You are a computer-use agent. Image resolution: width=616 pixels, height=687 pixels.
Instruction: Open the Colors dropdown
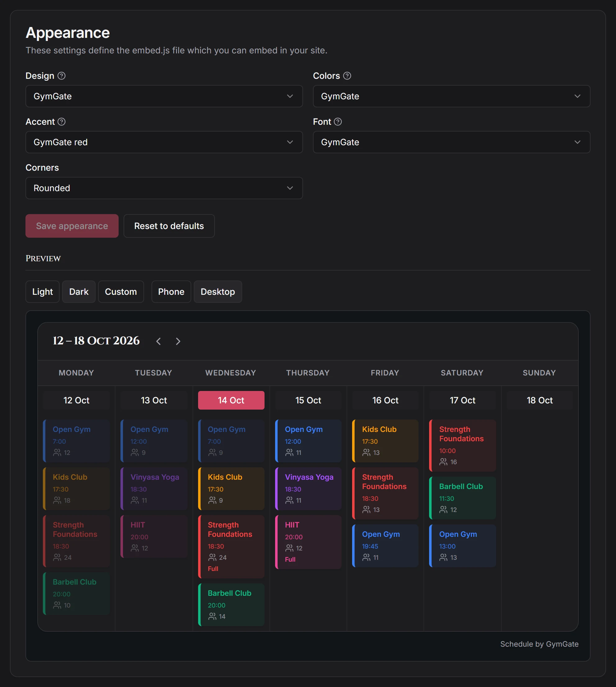[x=451, y=97]
